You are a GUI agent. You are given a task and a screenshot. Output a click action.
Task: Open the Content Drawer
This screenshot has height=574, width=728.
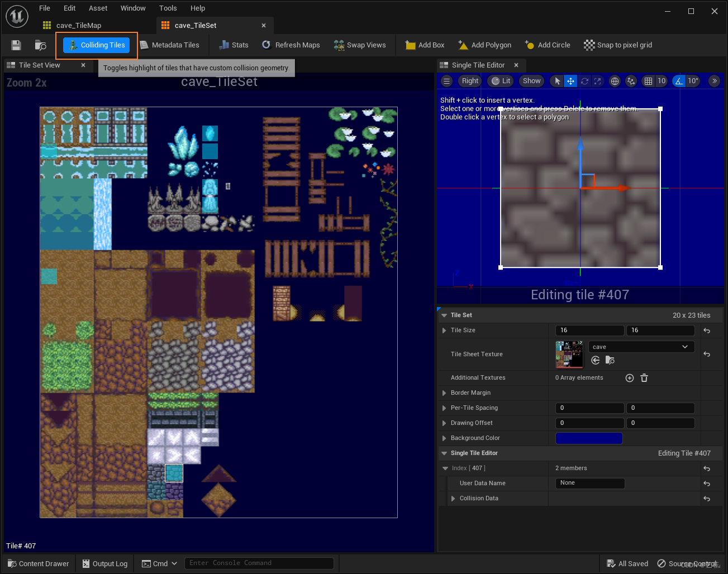39,563
